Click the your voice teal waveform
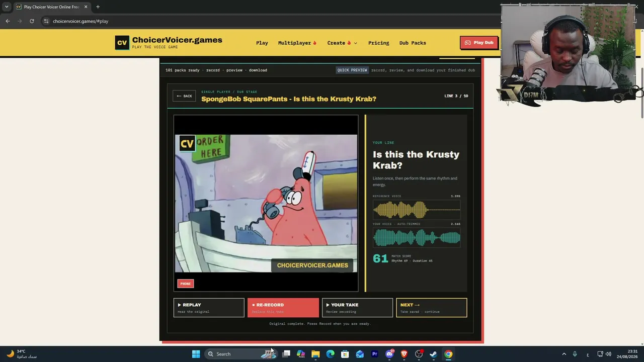The image size is (644, 362). [x=417, y=238]
